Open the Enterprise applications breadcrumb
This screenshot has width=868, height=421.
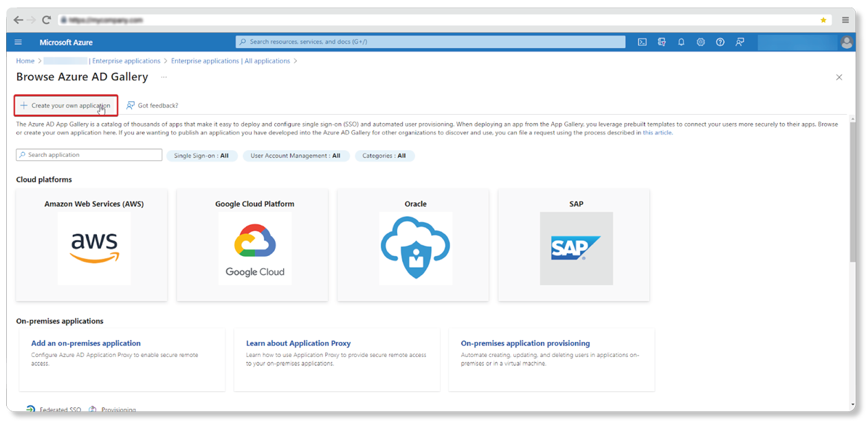tap(126, 61)
